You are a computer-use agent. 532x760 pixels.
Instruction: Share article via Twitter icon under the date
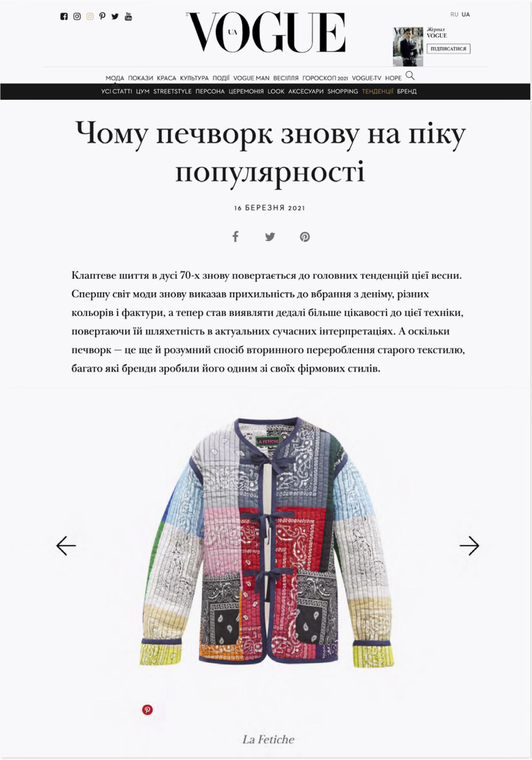[270, 237]
